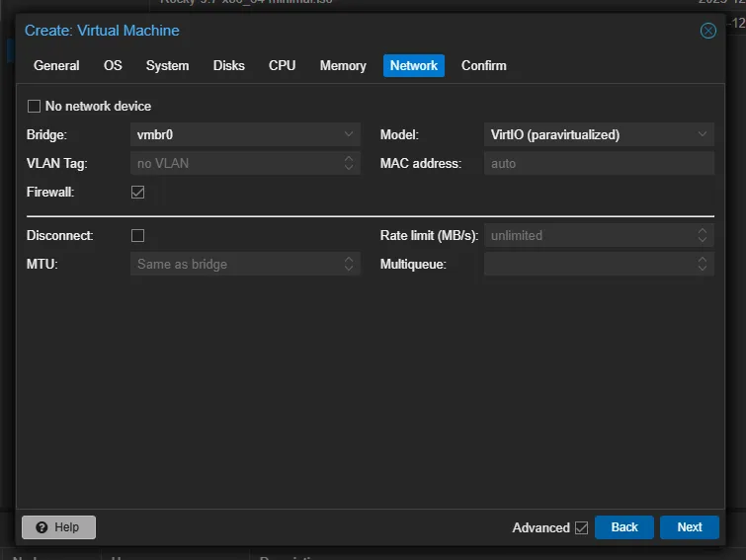
Task: Click the Multiqueue spinner arrows
Action: click(x=703, y=264)
